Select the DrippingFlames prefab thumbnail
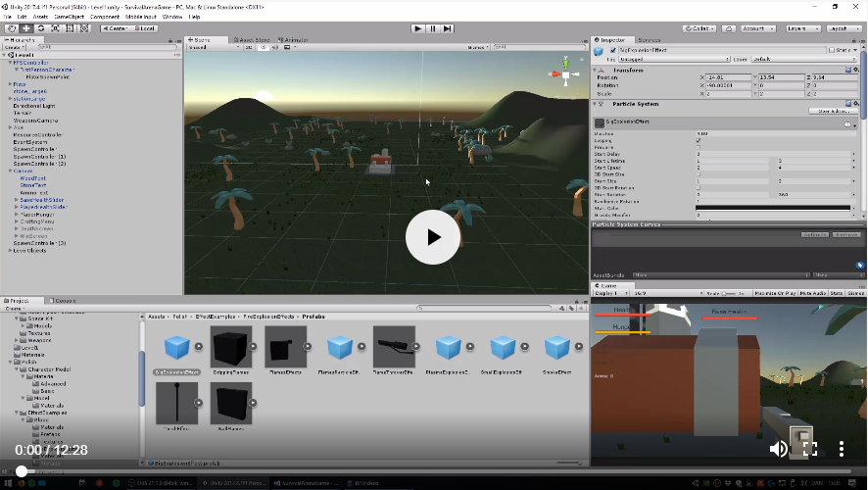868x490 pixels. click(x=231, y=347)
